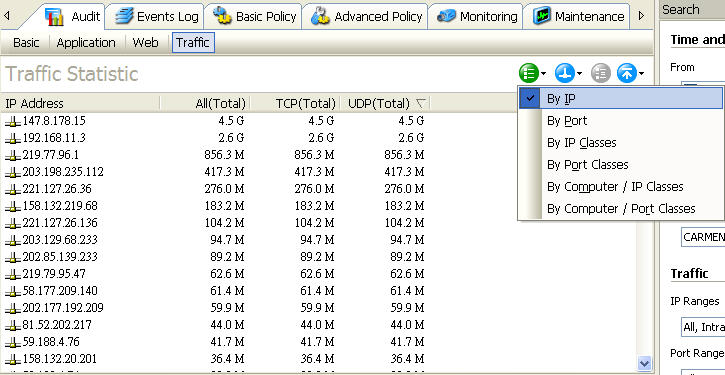The height and width of the screenshot is (375, 725).
Task: Select the 81.52.202.217 address text
Action: coord(57,325)
